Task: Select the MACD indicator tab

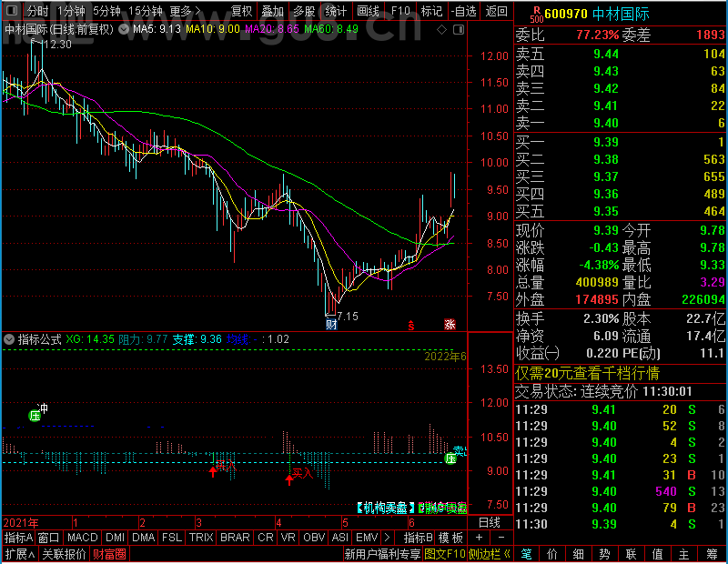Action: 82,538
